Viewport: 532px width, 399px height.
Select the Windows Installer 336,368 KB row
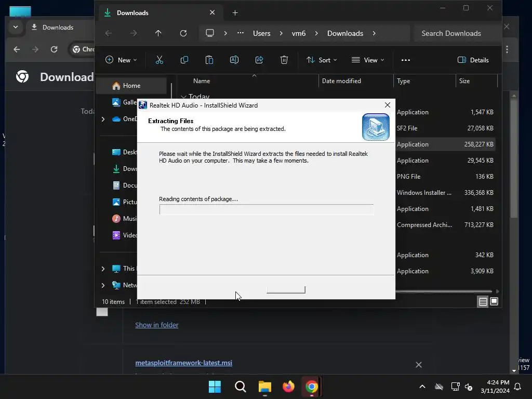pyautogui.click(x=445, y=193)
